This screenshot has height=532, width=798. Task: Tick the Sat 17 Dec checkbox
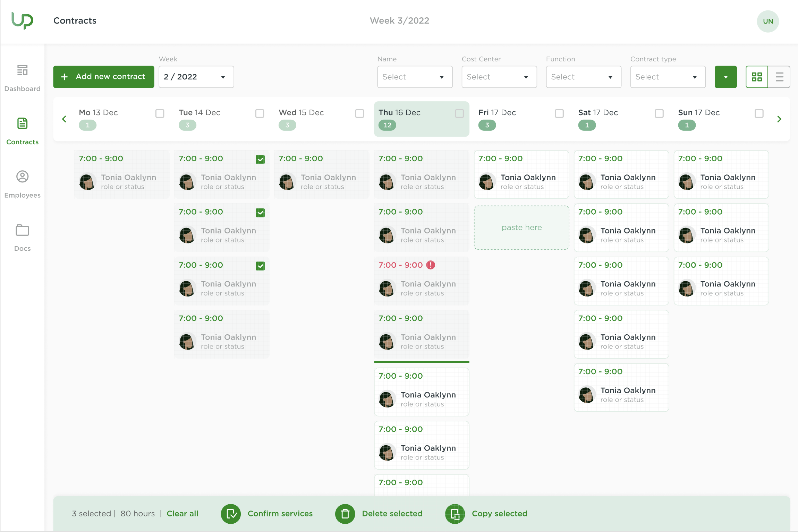(x=659, y=113)
